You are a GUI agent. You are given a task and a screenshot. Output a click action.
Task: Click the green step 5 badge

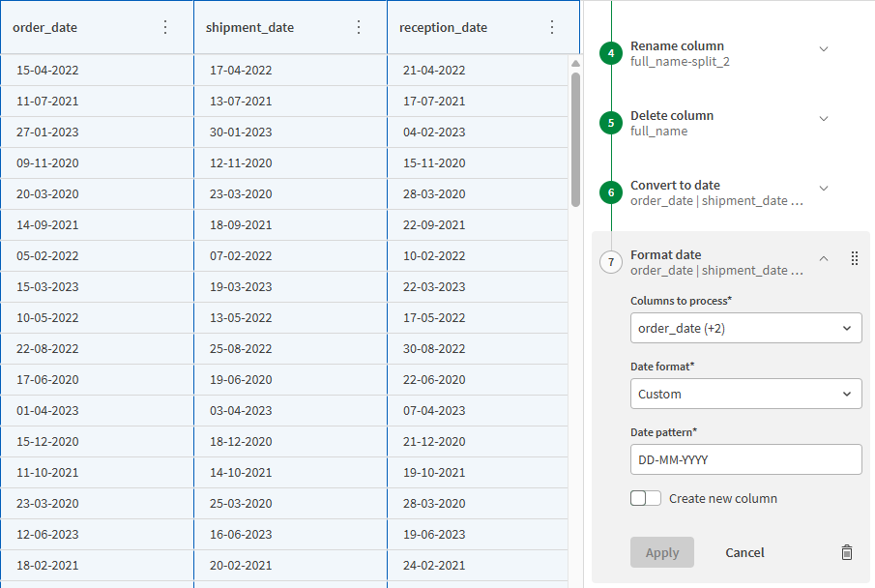click(610, 123)
